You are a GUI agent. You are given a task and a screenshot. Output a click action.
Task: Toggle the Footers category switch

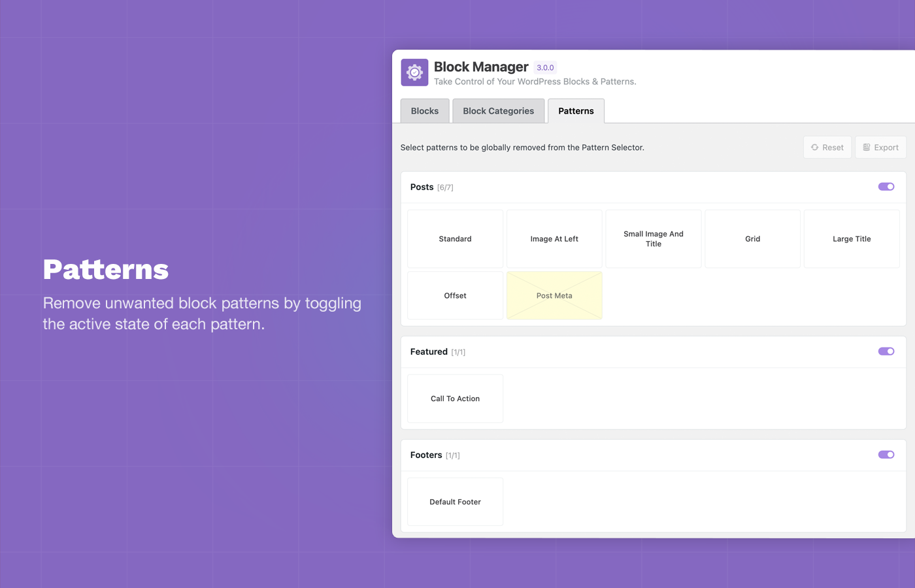pos(886,455)
